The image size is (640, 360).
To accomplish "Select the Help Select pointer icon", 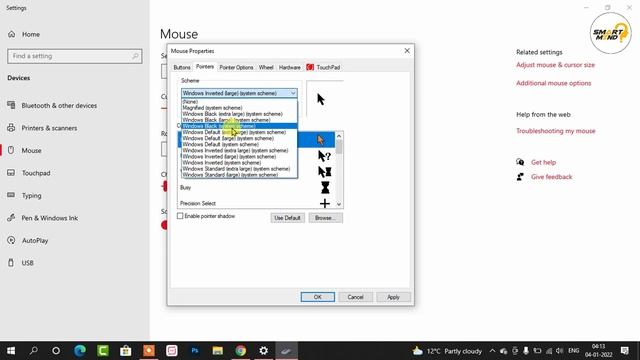I will (324, 156).
